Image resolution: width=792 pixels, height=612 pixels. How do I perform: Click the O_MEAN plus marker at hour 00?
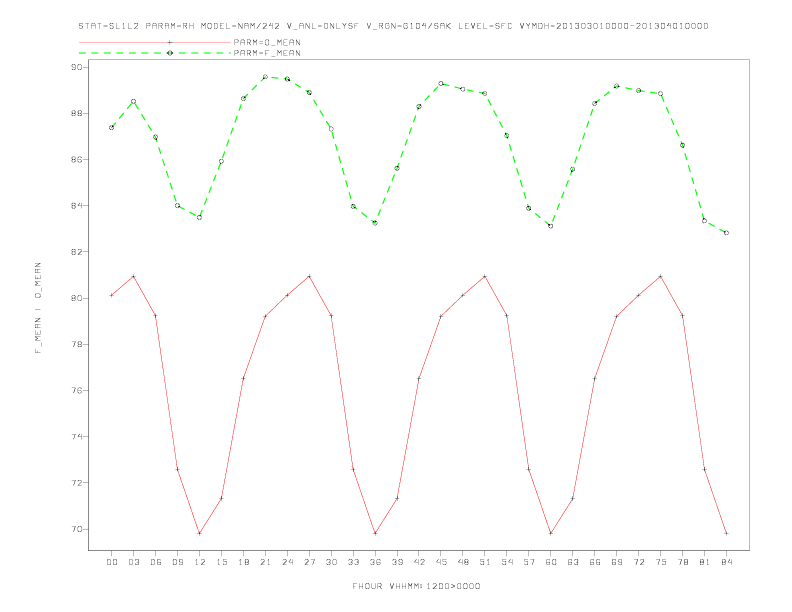pyautogui.click(x=112, y=295)
